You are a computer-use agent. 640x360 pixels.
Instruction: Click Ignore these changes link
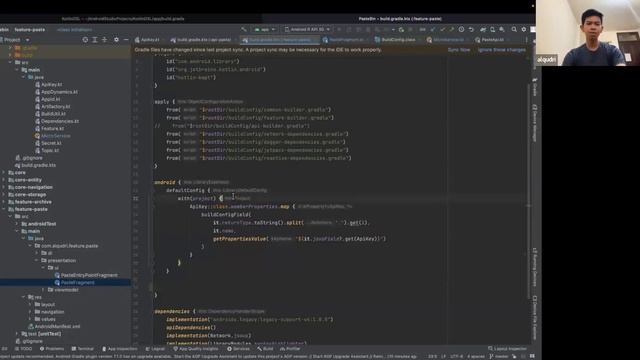click(502, 50)
